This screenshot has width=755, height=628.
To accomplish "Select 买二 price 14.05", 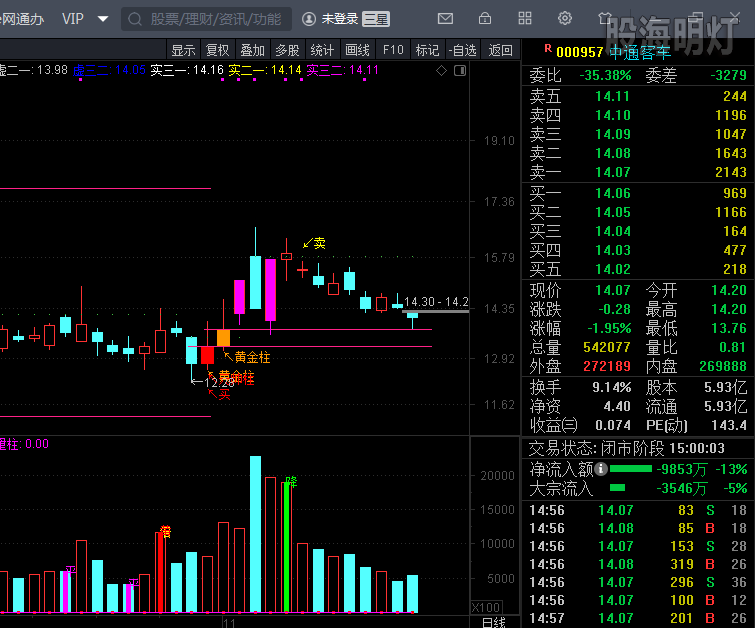I will coord(612,212).
